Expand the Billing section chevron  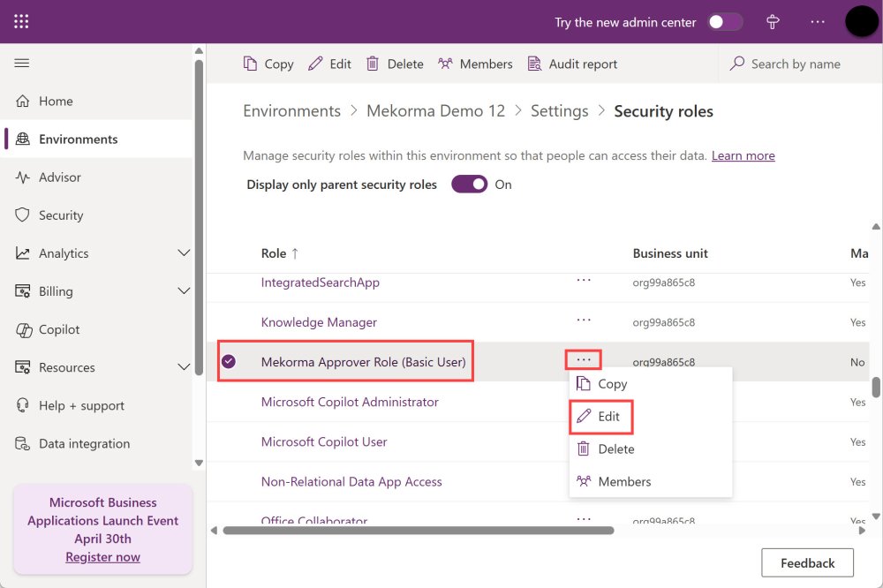184,291
